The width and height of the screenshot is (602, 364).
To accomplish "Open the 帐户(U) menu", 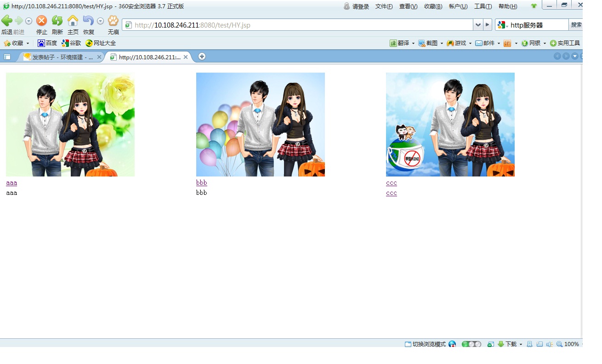I will tap(458, 6).
